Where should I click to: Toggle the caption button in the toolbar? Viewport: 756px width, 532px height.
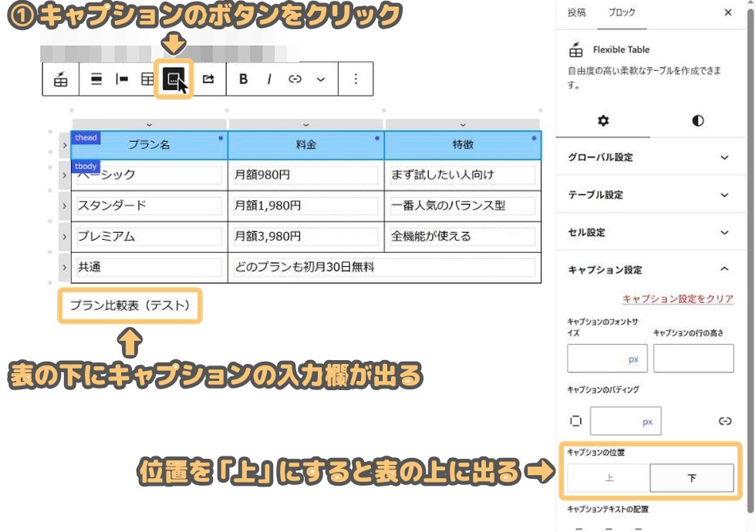(x=173, y=79)
